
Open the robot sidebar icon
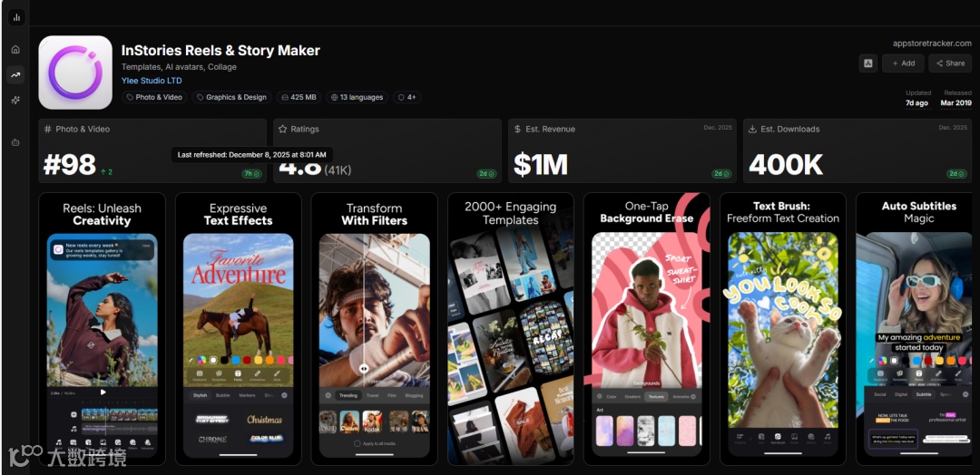tap(15, 142)
